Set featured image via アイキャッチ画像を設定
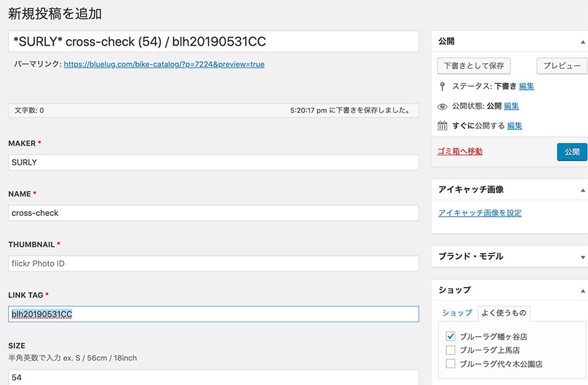588x385 pixels. click(x=480, y=213)
